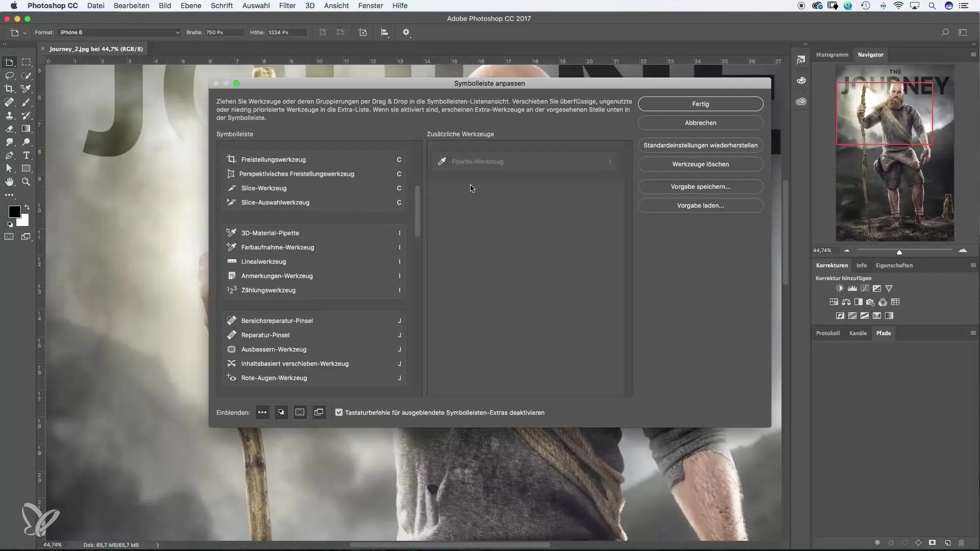Open the Pfade panel menu
Screen dimensions: 980x551
[x=973, y=333]
